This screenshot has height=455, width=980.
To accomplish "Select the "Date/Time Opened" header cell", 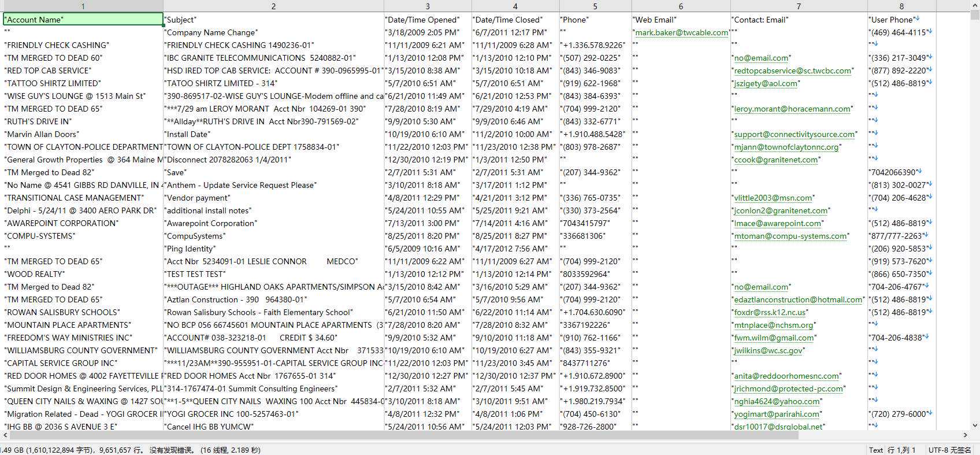I will (428, 20).
